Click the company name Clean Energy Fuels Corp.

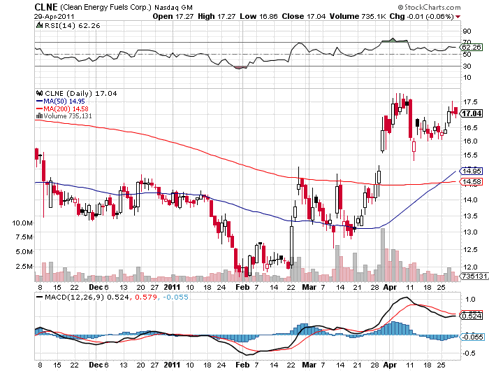point(106,7)
